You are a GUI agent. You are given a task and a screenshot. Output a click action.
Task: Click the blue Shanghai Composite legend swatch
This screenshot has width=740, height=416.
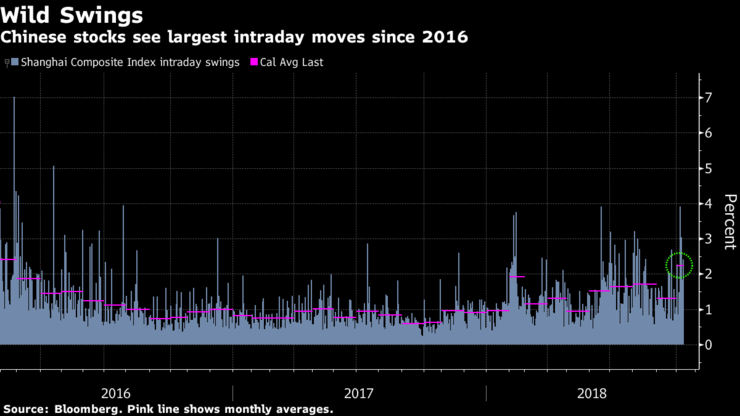15,62
